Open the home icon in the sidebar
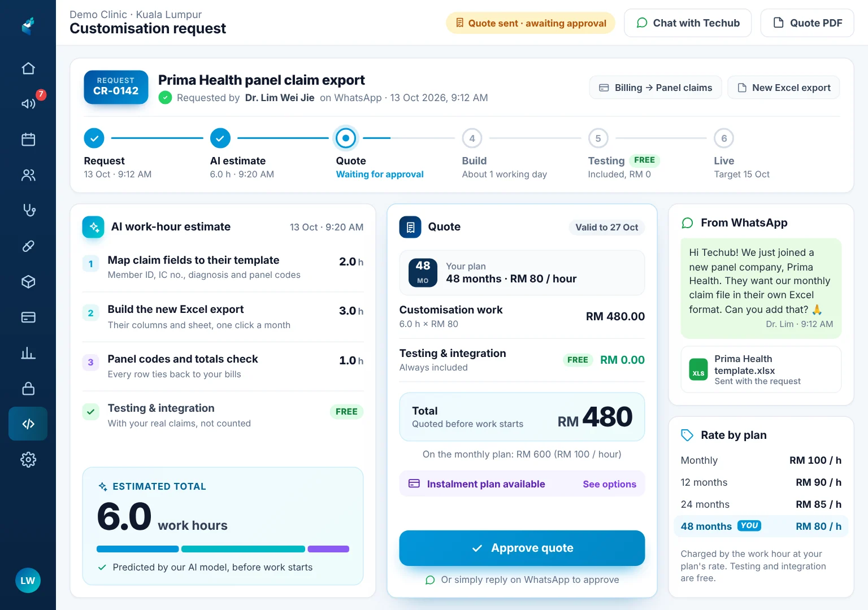Viewport: 868px width, 610px height. [x=28, y=68]
